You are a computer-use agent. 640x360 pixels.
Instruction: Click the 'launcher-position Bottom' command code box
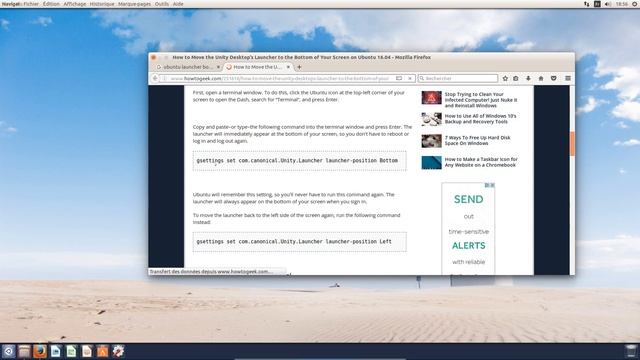300,161
